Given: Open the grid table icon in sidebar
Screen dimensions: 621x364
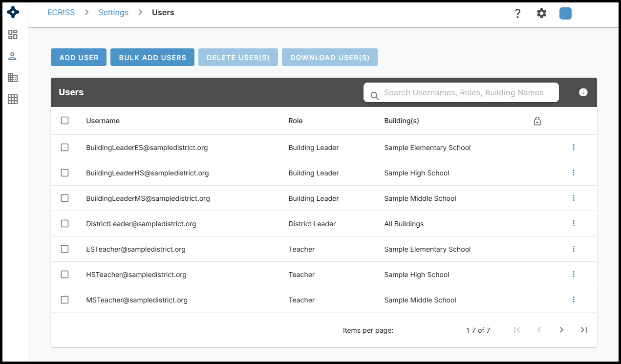Looking at the screenshot, I should [x=13, y=99].
